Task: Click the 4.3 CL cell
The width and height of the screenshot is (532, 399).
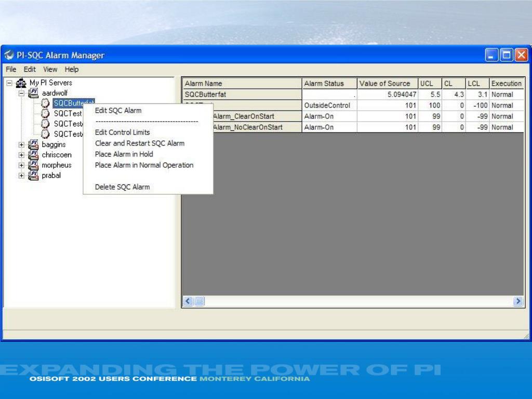Action: (x=453, y=95)
